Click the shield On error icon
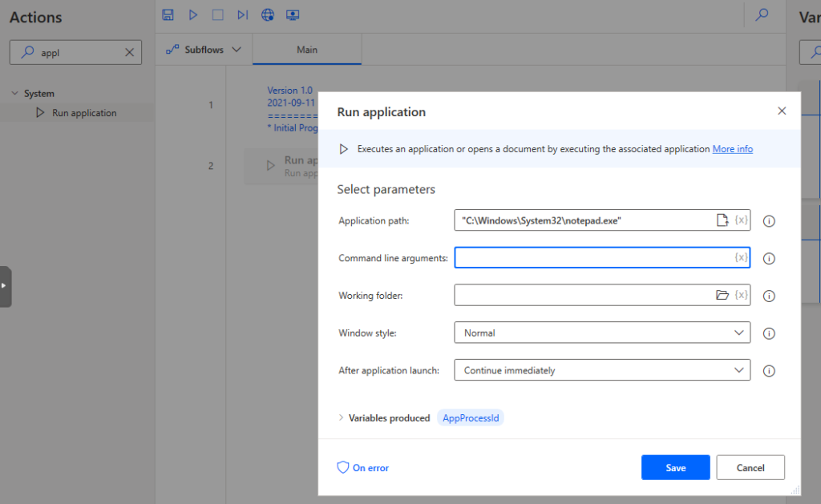The width and height of the screenshot is (821, 504). tap(343, 467)
